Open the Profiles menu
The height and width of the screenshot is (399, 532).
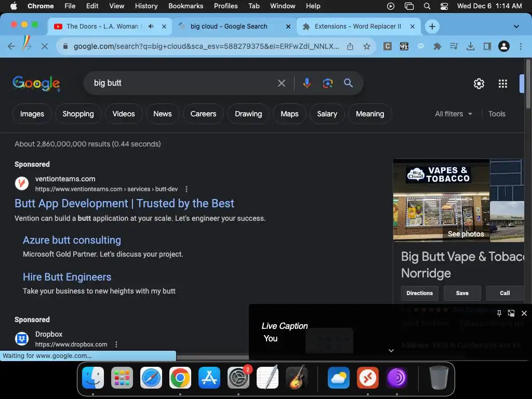click(x=225, y=6)
